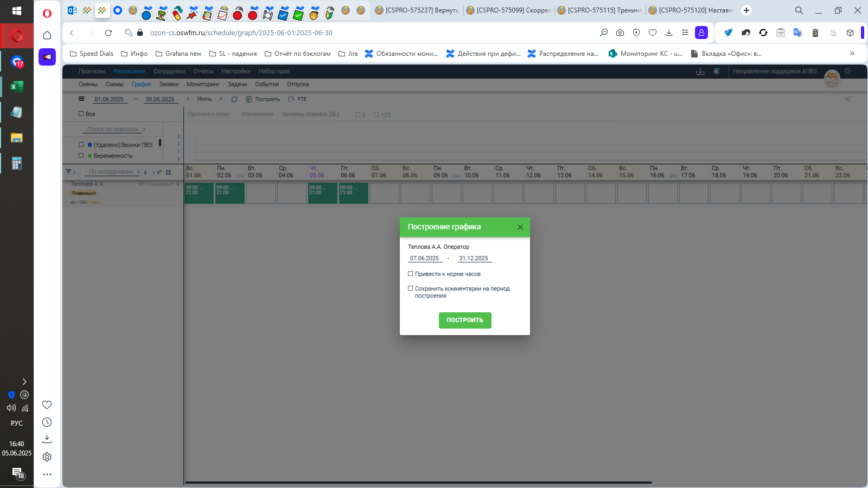Click the employee sort arrows icon

(x=145, y=172)
